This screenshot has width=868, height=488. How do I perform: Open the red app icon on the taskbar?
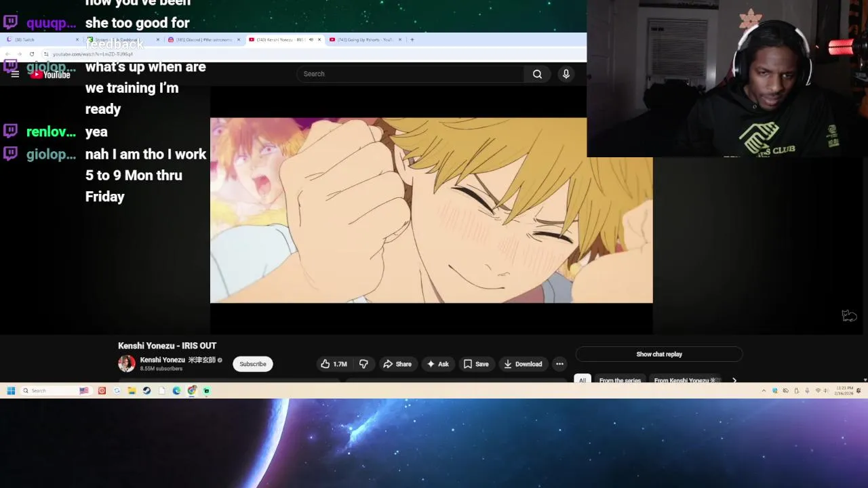tap(102, 390)
